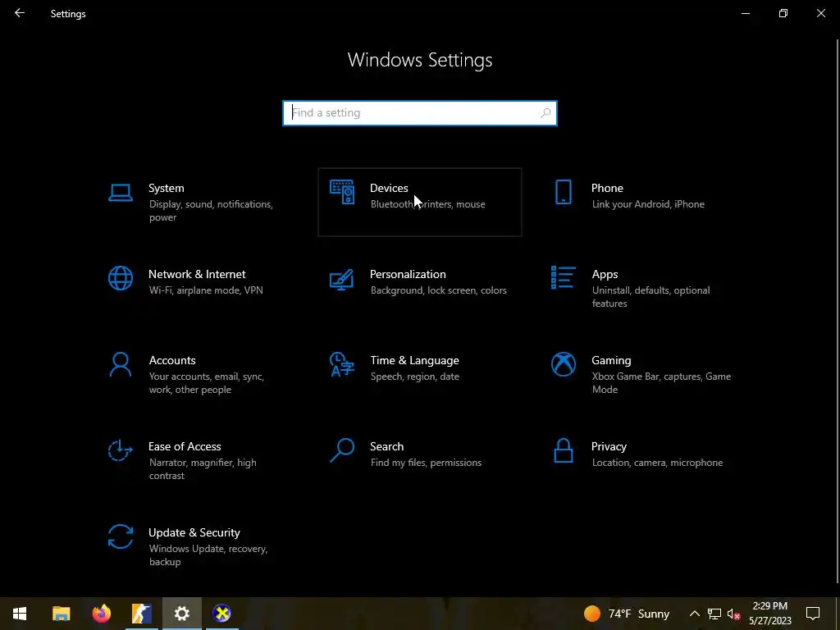Click "Background, lock screen, colors" text
840x630 pixels.
[438, 290]
